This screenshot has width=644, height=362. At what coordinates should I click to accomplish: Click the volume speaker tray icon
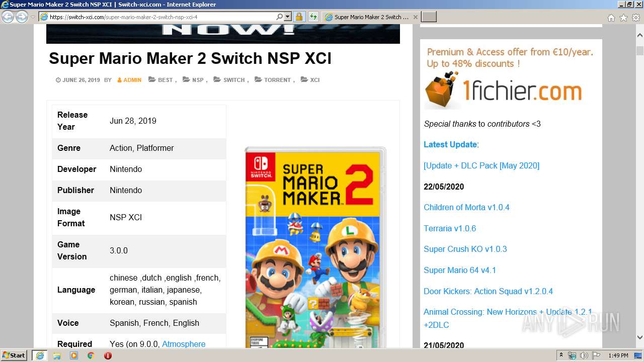tap(584, 355)
